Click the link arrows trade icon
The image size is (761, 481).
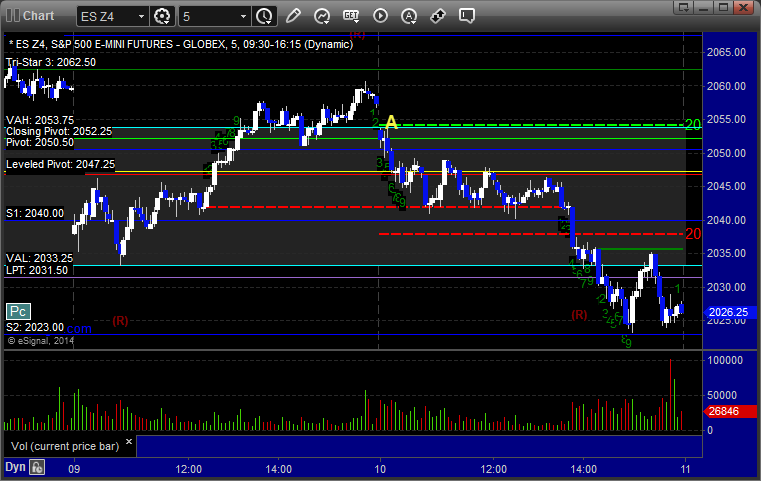pos(438,16)
